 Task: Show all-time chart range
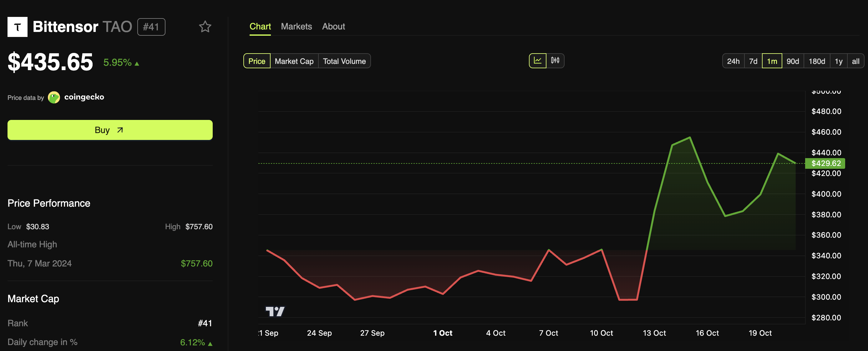tap(855, 61)
